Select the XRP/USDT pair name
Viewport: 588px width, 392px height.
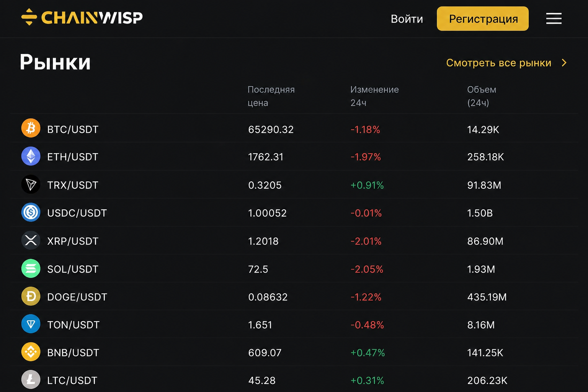coord(73,241)
